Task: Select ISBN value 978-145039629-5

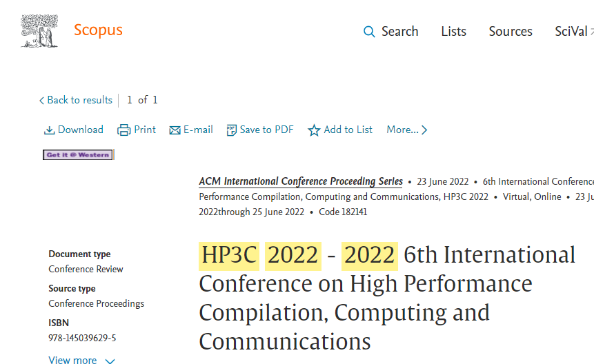Action: [x=82, y=338]
